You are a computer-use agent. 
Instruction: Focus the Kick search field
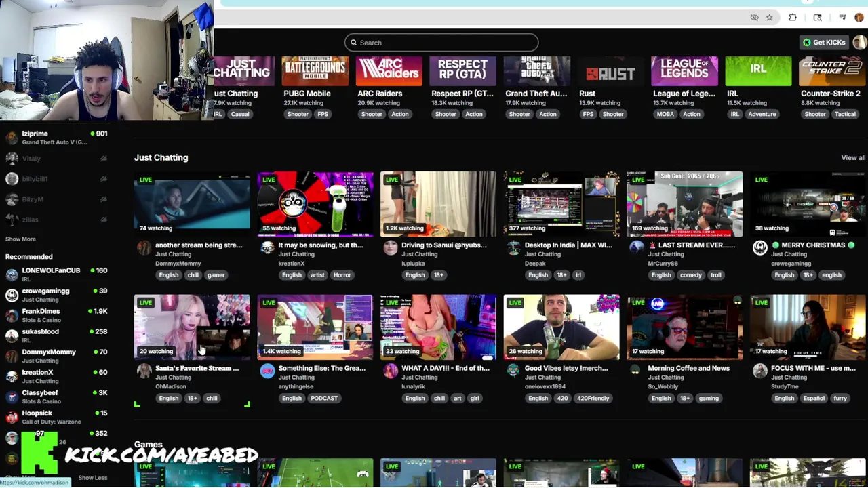tap(441, 43)
